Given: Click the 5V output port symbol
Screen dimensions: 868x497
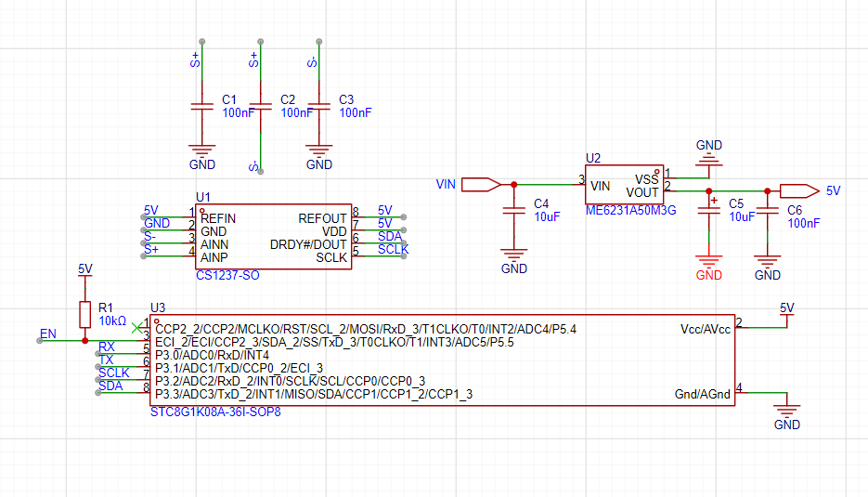Looking at the screenshot, I should point(799,191).
